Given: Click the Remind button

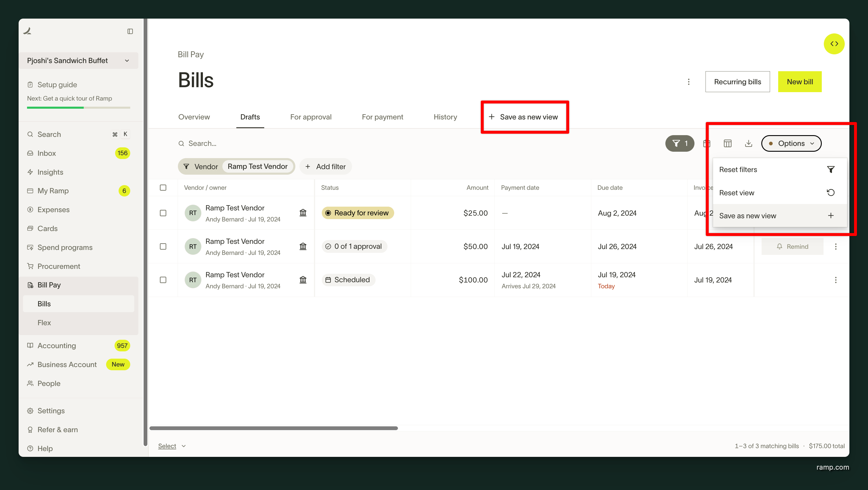Looking at the screenshot, I should tap(792, 247).
